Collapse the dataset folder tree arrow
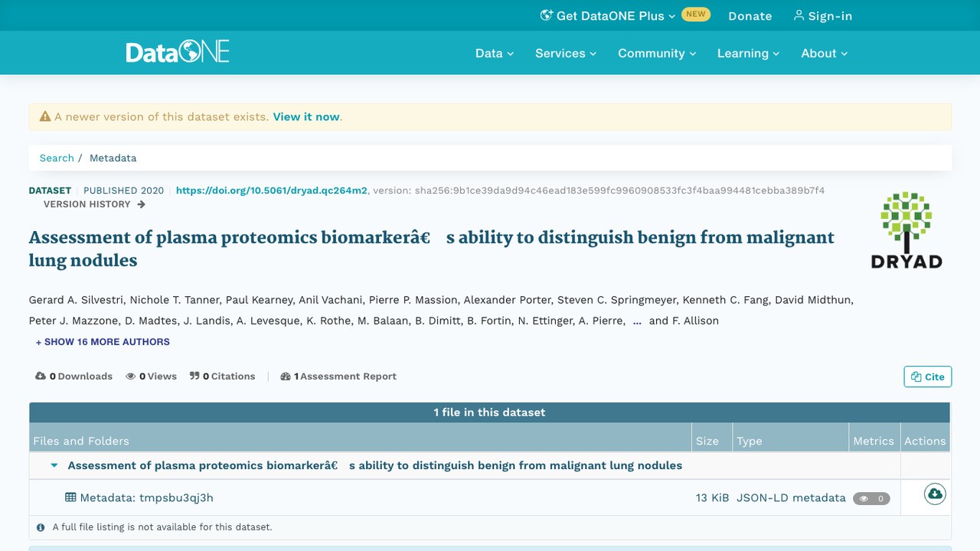 click(x=54, y=465)
